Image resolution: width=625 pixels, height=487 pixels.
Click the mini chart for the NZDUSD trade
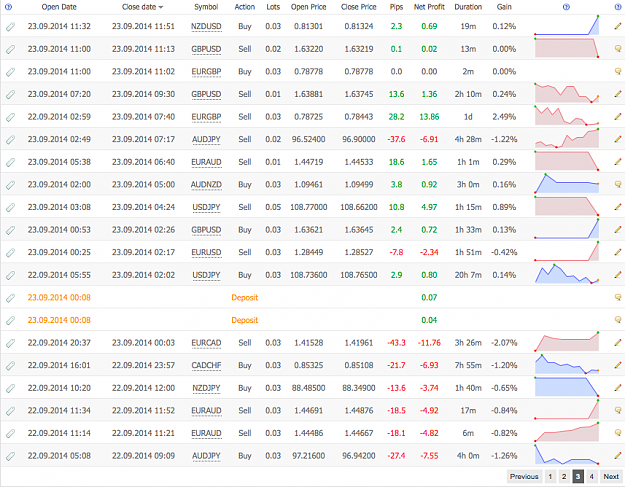[566, 26]
